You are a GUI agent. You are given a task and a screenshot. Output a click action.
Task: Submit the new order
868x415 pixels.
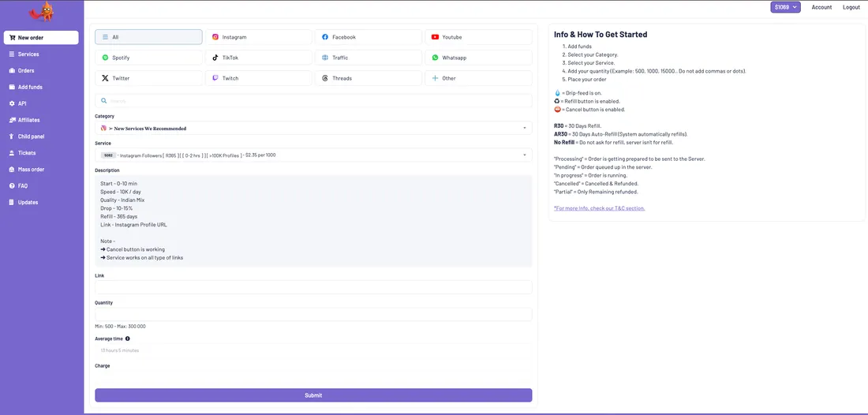[313, 395]
